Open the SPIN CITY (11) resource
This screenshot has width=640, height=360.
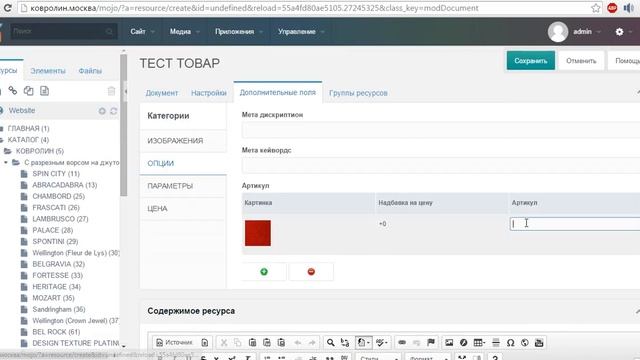(56, 173)
